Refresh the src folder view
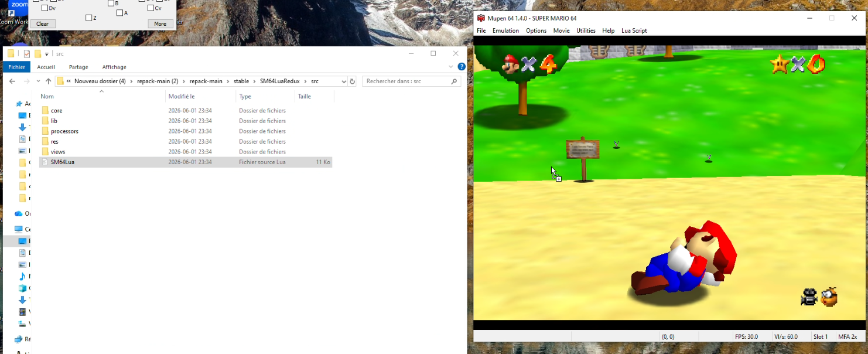The image size is (868, 354). click(352, 81)
